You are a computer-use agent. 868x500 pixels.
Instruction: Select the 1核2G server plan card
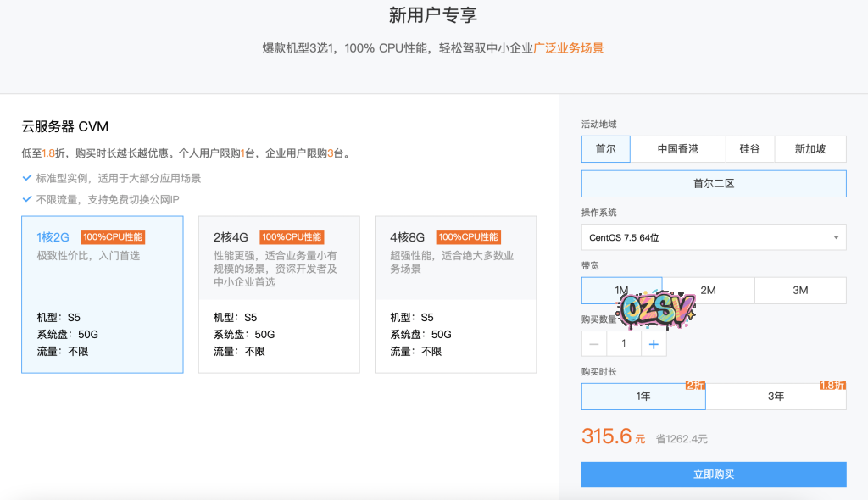(x=103, y=295)
